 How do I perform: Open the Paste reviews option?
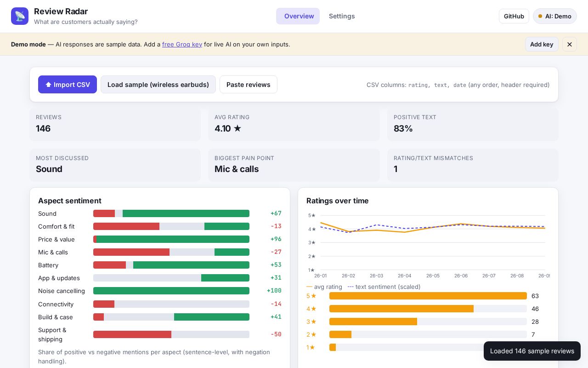tap(249, 85)
